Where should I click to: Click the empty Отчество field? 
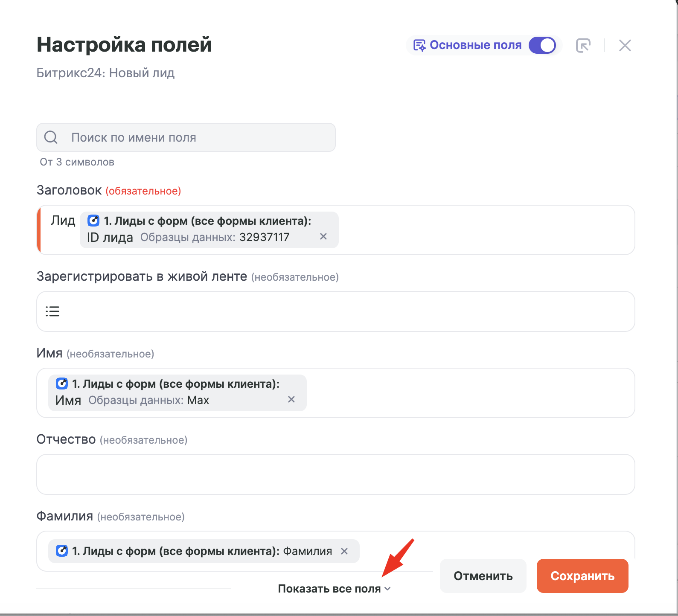click(336, 474)
